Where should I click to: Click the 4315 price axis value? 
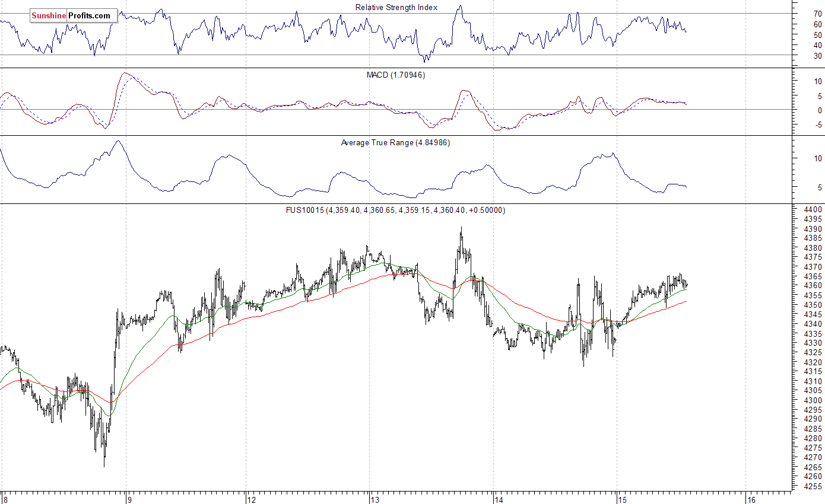814,371
